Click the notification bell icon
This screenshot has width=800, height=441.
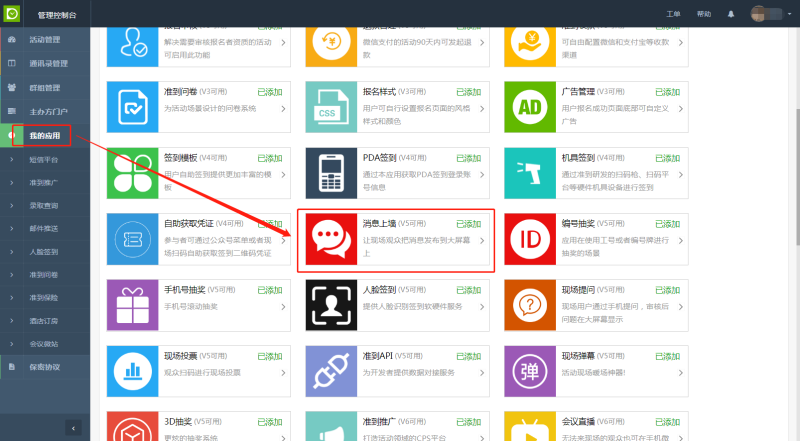(x=731, y=14)
